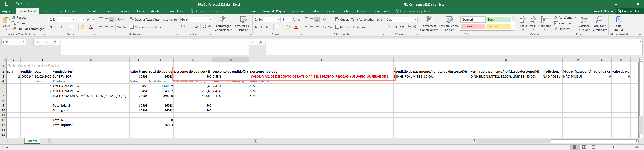
Task: Switch to Page Layout view in status bar
Action: (584, 147)
